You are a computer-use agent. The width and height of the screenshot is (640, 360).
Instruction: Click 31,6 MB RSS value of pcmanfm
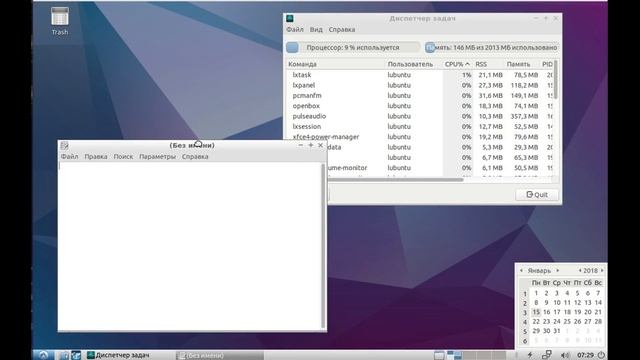pyautogui.click(x=490, y=96)
